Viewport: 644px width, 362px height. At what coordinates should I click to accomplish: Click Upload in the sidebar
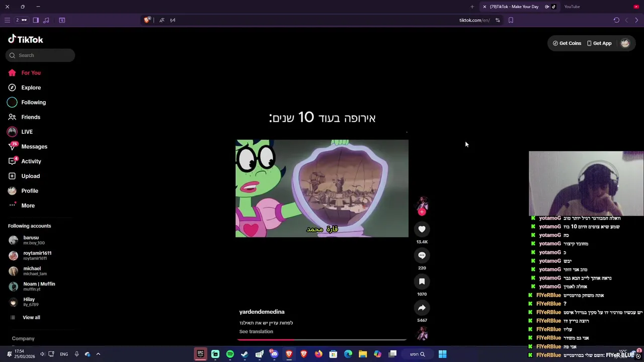(24, 176)
